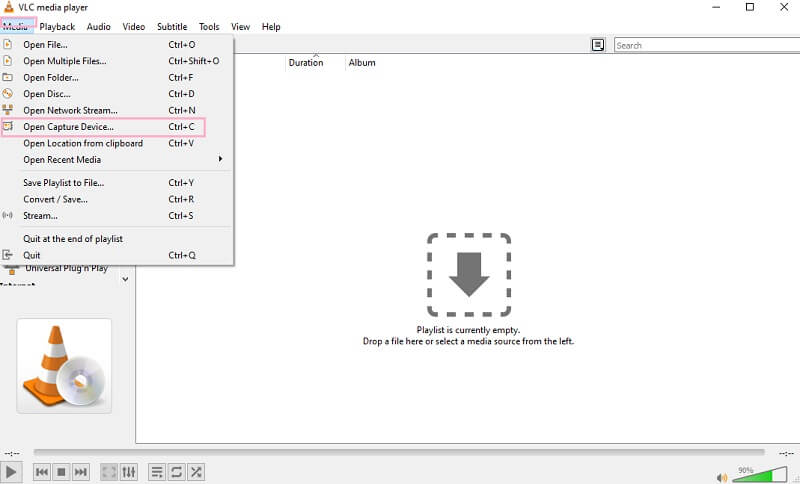
Task: Open the Tools menu
Action: pos(209,27)
